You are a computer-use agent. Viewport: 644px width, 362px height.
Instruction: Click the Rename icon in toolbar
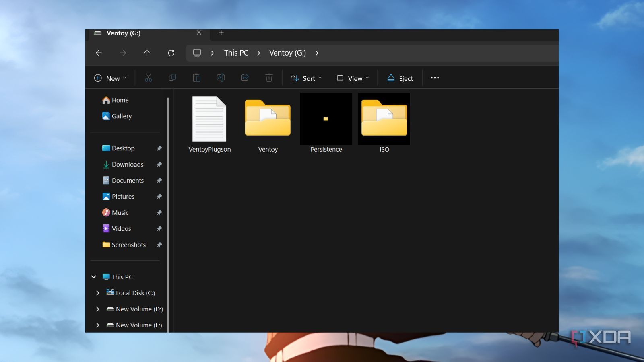pos(221,78)
